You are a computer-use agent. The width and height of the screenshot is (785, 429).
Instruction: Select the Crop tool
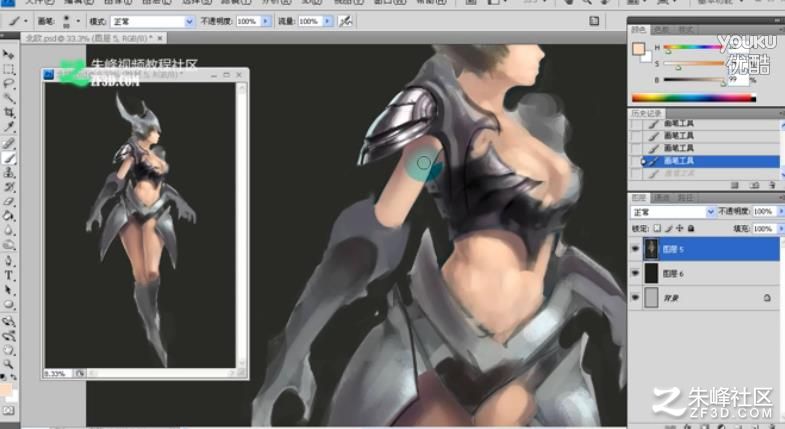(x=8, y=113)
